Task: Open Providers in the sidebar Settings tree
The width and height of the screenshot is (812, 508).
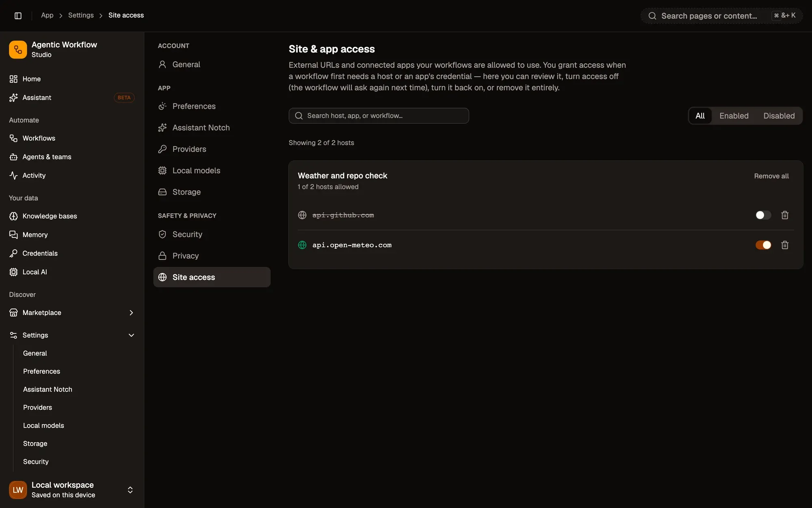Action: (x=37, y=407)
